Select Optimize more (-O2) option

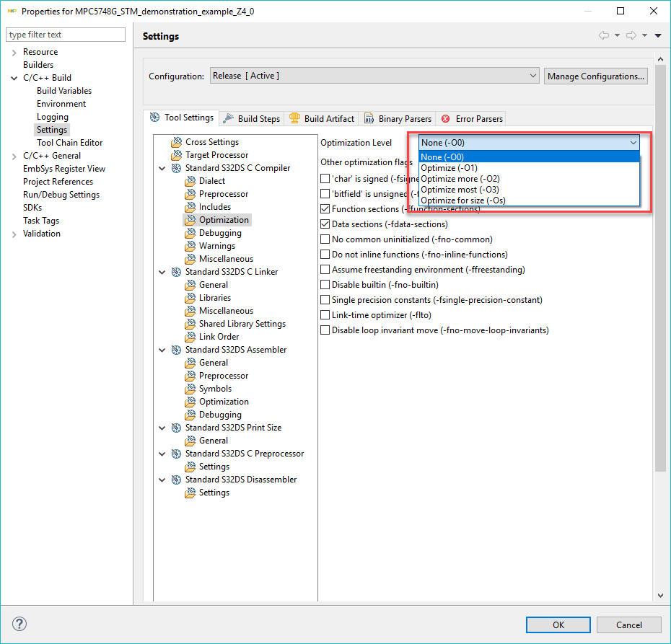pos(529,179)
